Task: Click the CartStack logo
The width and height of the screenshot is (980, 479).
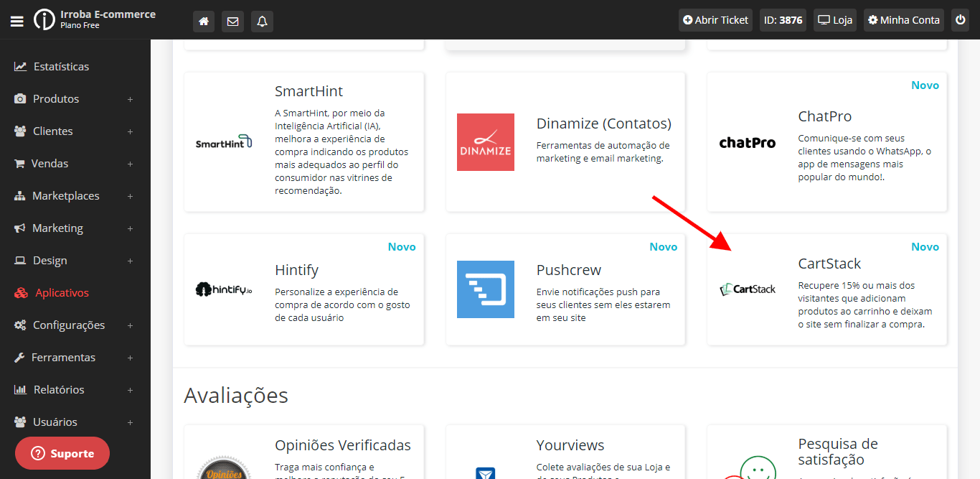Action: point(748,289)
